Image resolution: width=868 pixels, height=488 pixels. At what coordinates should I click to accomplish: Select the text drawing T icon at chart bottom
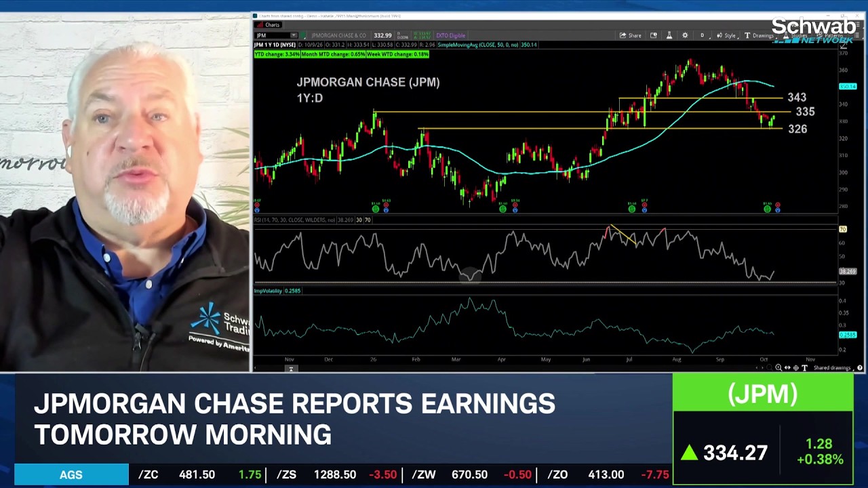pyautogui.click(x=805, y=368)
